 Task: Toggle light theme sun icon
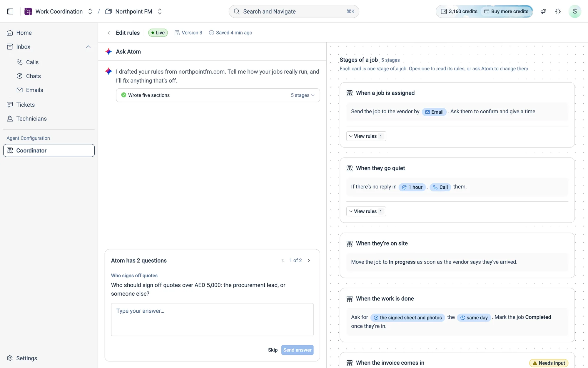tap(558, 11)
